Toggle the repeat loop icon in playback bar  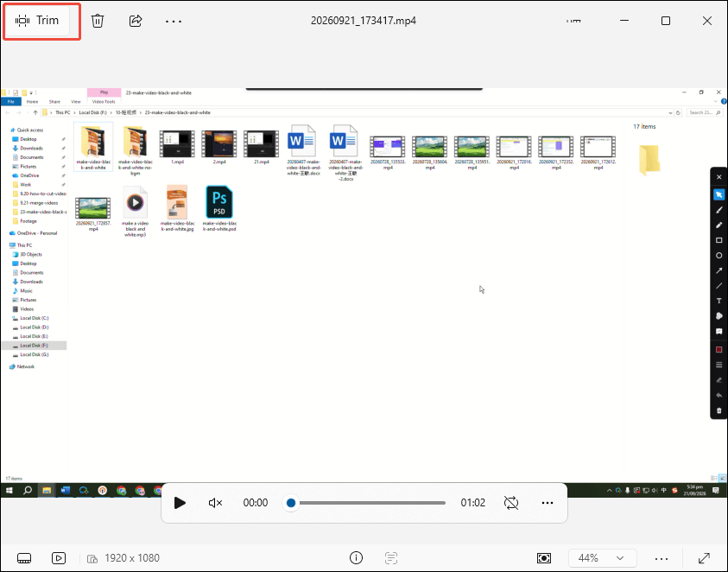click(511, 503)
